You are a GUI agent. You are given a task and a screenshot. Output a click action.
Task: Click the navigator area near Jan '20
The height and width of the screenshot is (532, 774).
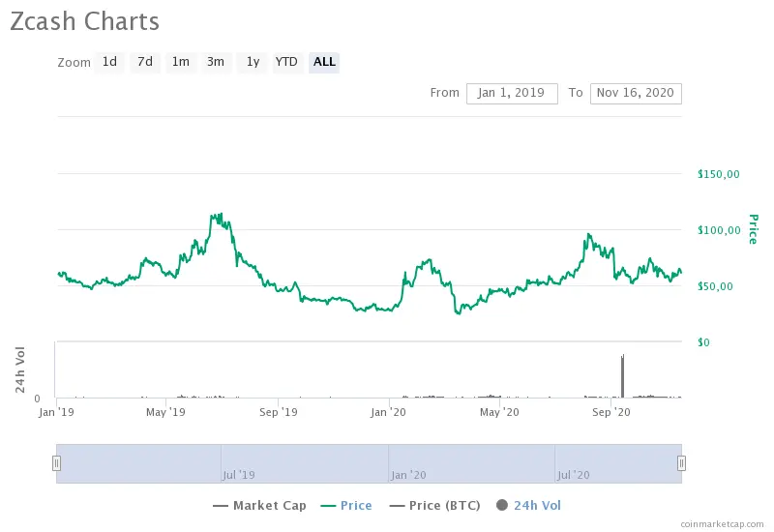408,475
